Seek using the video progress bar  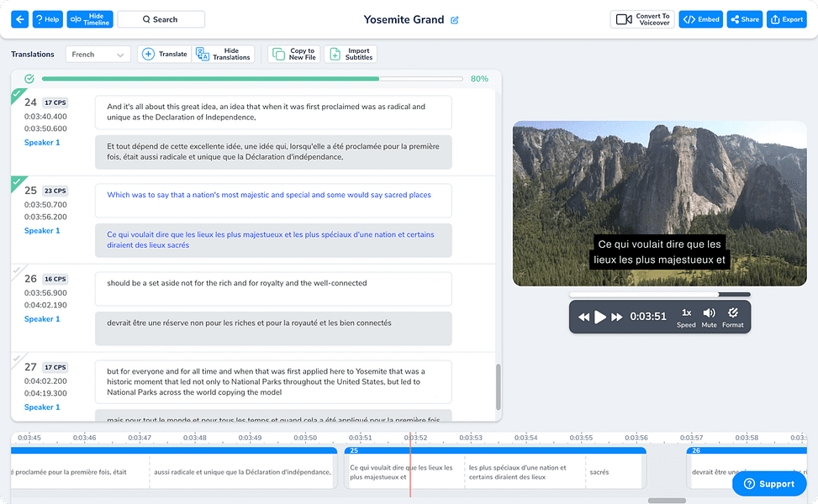click(659, 295)
